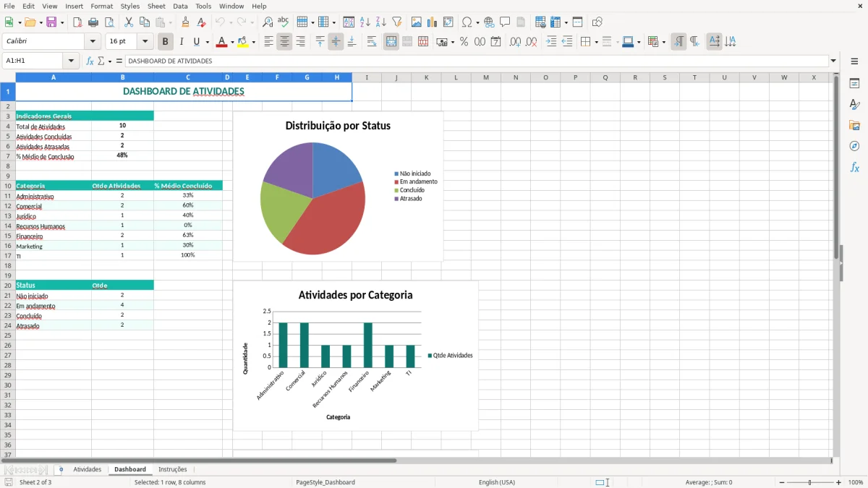Expand the formula bar
This screenshot has width=868, height=488.
click(833, 61)
